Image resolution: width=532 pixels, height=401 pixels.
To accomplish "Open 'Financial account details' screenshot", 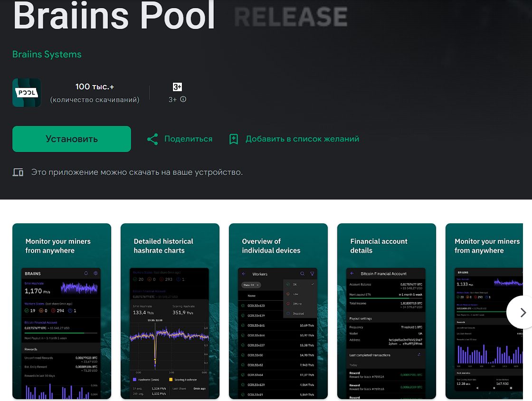I will [x=387, y=311].
